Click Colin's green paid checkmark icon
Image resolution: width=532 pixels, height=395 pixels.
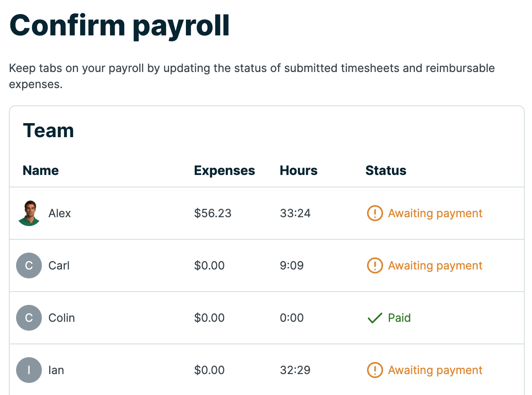coord(375,318)
